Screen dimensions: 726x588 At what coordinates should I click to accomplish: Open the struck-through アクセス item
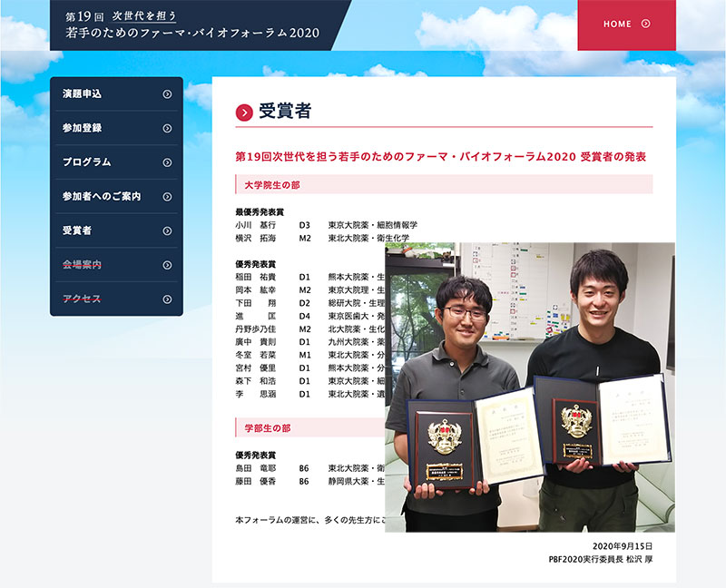83,299
